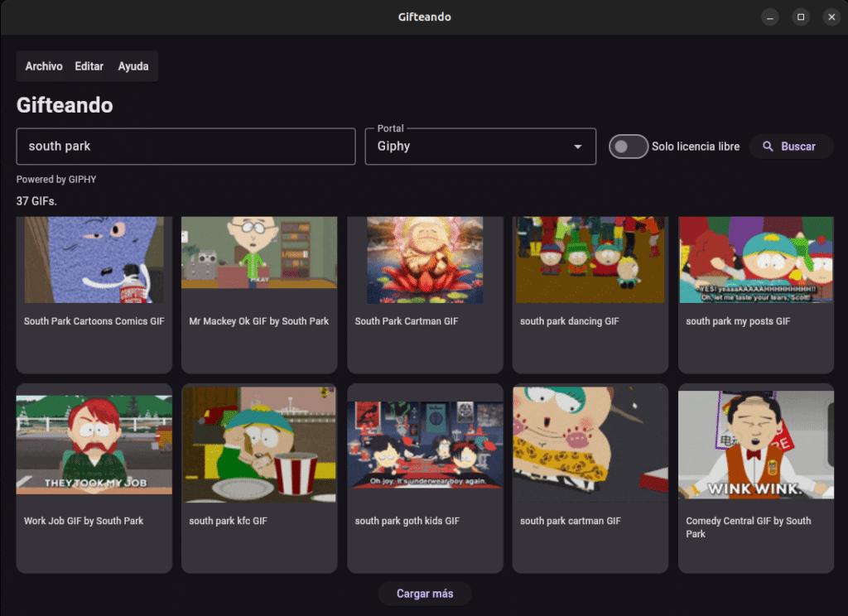Image resolution: width=848 pixels, height=616 pixels.
Task: Click the "south park kfc GIF" caption
Action: [229, 521]
